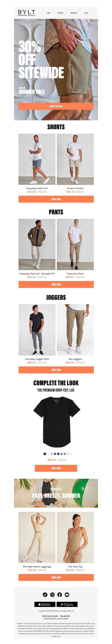This screenshot has height=644, width=112.
Task: Select the black color swatch
Action: pos(45,454)
